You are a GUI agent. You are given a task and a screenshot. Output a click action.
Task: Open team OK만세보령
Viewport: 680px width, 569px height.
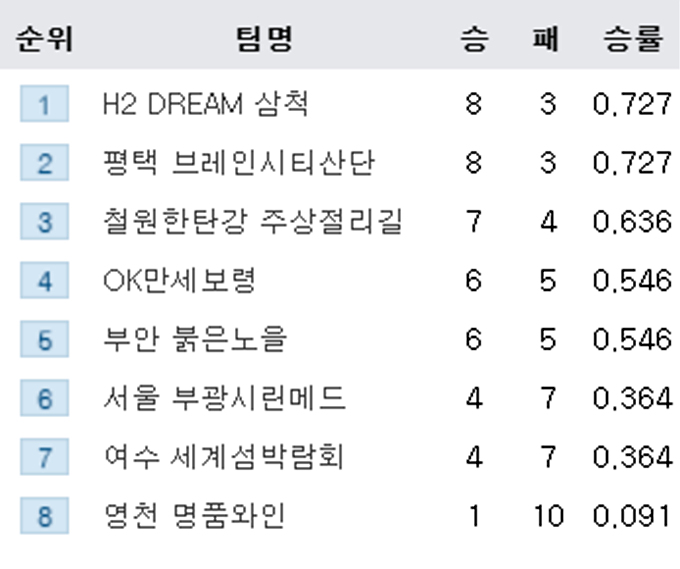tap(180, 281)
